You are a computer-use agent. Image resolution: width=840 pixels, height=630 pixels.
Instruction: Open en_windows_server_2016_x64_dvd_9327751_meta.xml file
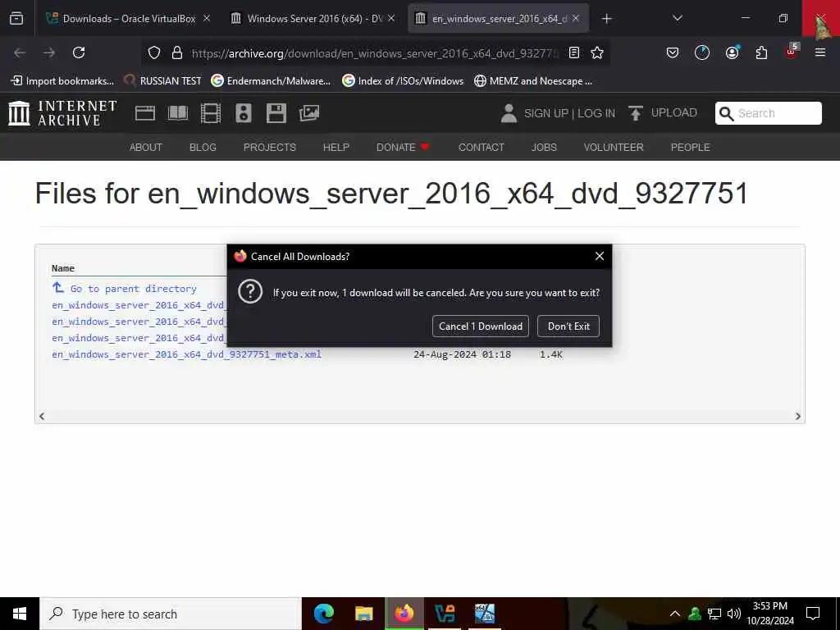(x=186, y=354)
